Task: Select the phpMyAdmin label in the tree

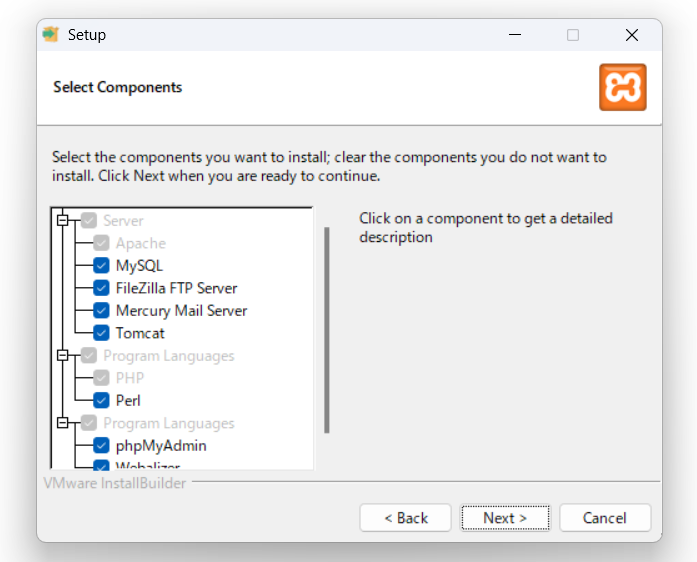Action: [161, 446]
